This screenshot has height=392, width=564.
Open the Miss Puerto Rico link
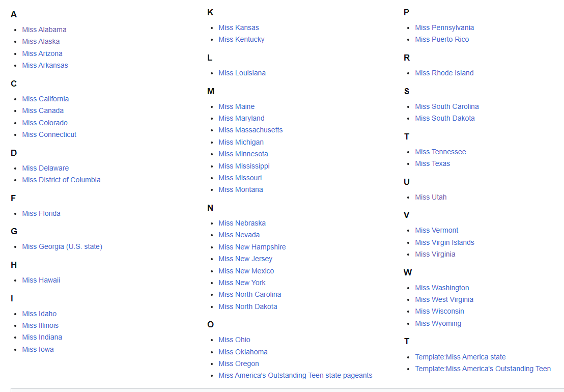tap(442, 39)
